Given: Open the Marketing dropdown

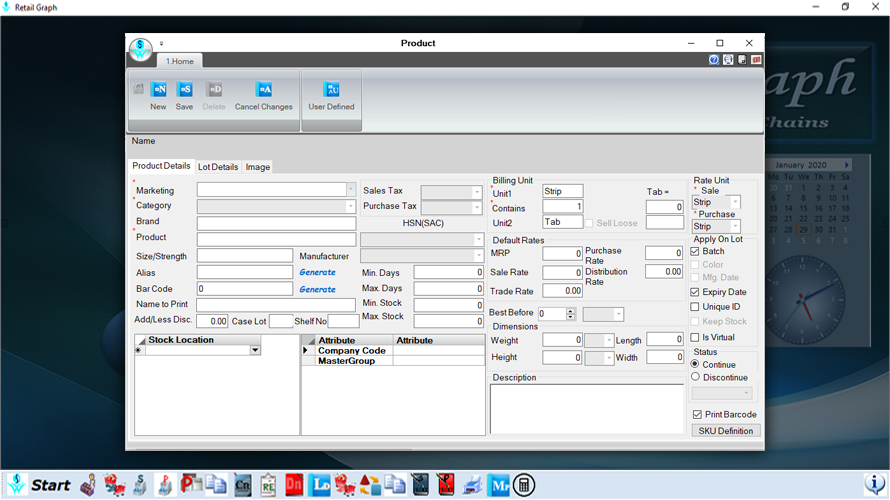Looking at the screenshot, I should point(351,190).
